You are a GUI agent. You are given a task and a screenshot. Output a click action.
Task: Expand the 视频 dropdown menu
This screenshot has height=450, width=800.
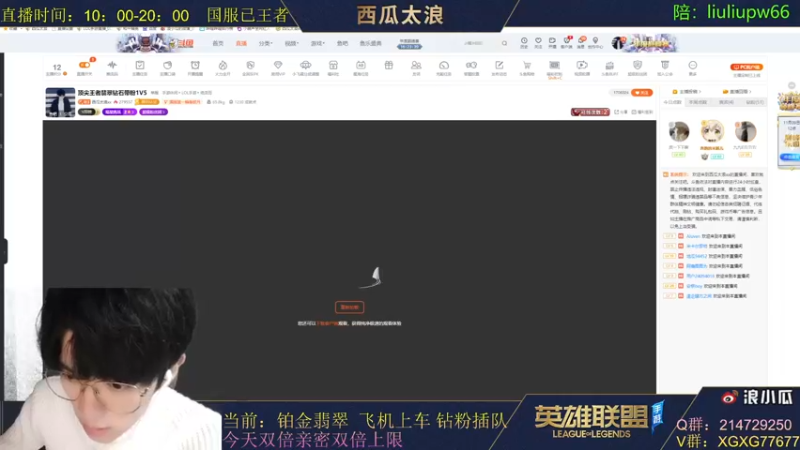tap(291, 43)
